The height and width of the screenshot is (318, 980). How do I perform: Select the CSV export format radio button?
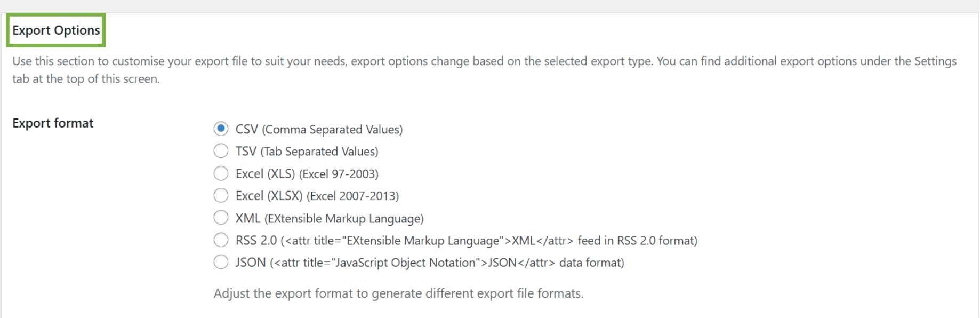click(x=221, y=129)
